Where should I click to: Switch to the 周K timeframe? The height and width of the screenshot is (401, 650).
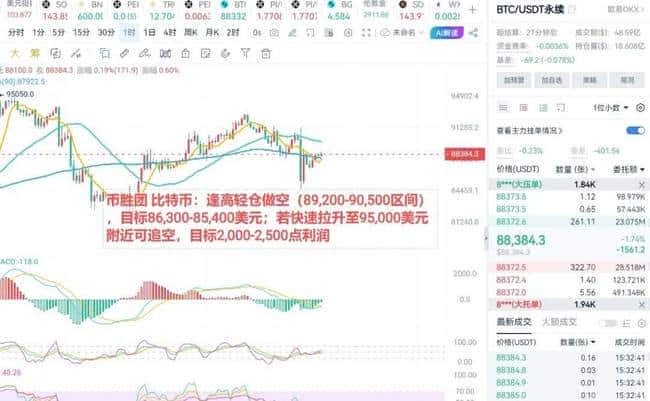tap(191, 32)
